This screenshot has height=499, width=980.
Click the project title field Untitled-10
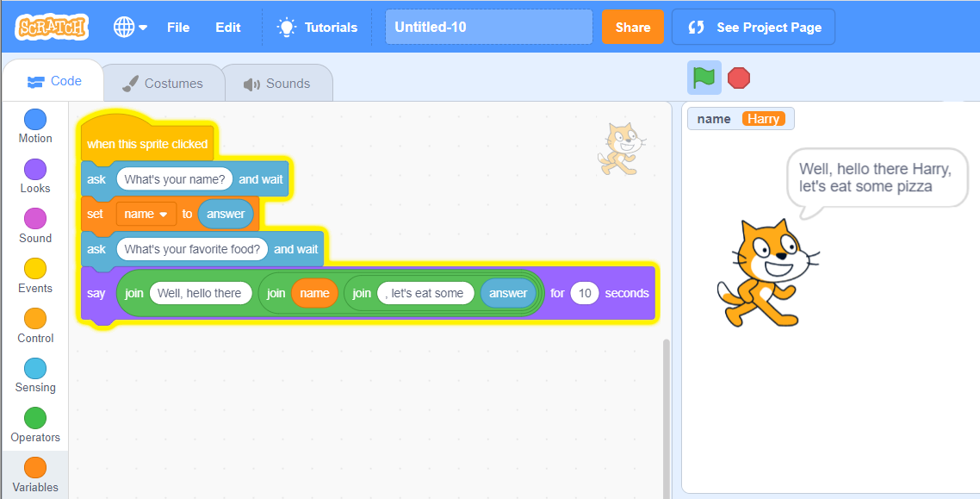488,27
